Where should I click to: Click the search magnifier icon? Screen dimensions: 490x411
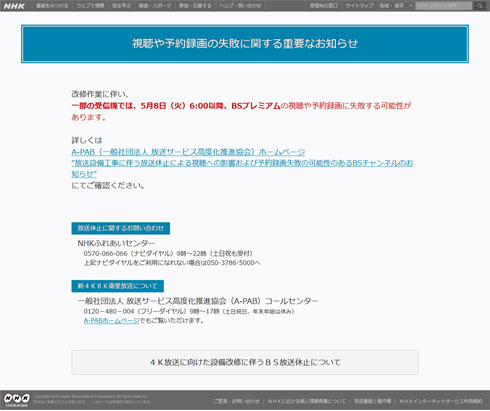[480, 6]
